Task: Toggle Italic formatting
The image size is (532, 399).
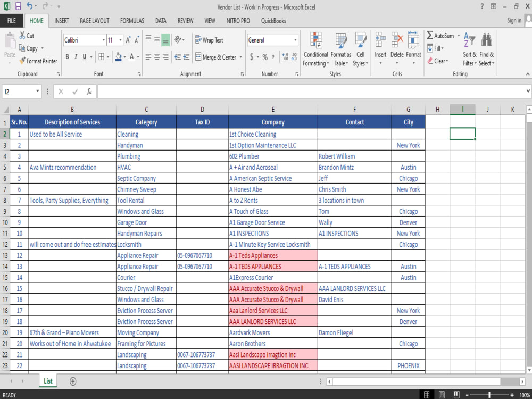Action: (x=76, y=57)
